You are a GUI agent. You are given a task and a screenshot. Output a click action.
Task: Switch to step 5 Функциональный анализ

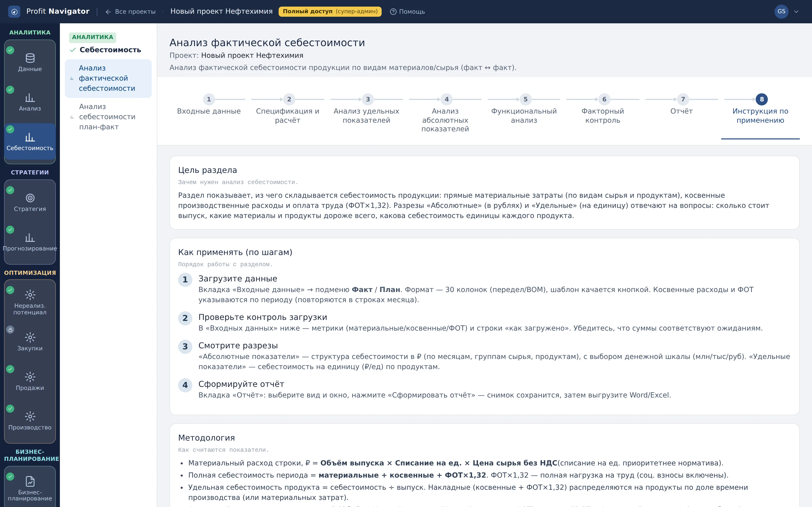click(524, 109)
